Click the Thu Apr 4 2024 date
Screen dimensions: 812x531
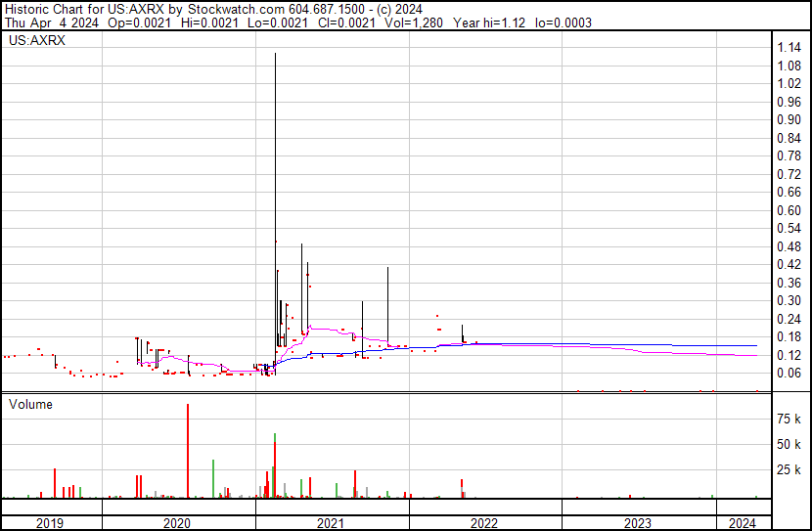pyautogui.click(x=51, y=22)
